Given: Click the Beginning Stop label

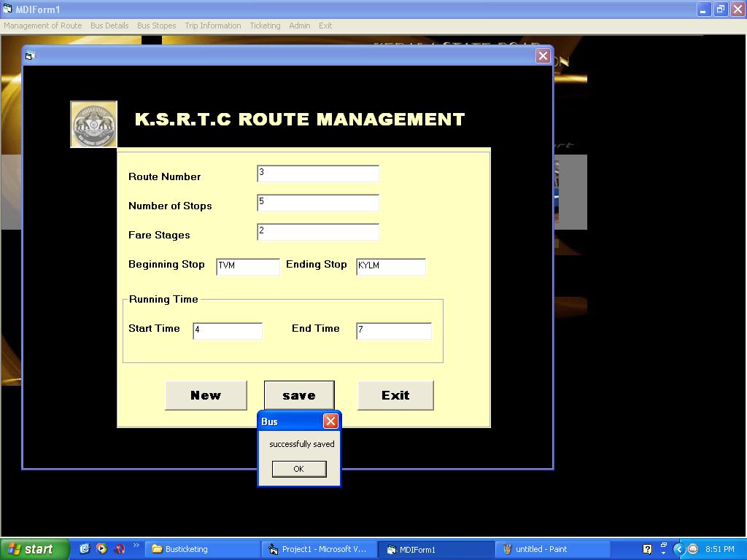Looking at the screenshot, I should pyautogui.click(x=166, y=264).
